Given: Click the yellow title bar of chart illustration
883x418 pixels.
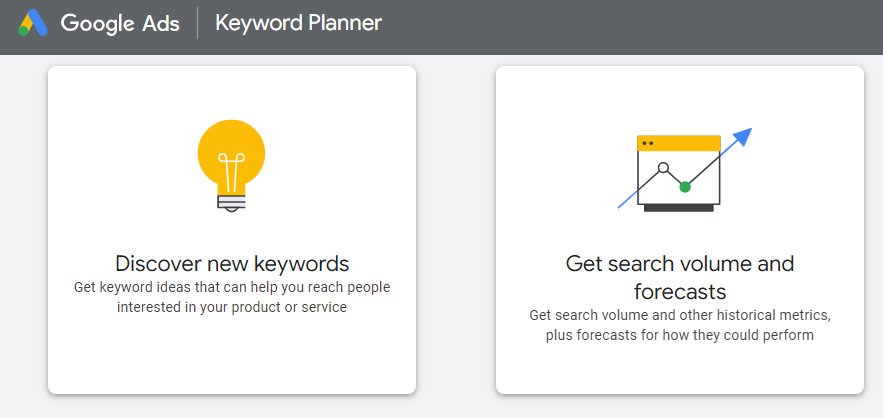Looking at the screenshot, I should [x=679, y=143].
